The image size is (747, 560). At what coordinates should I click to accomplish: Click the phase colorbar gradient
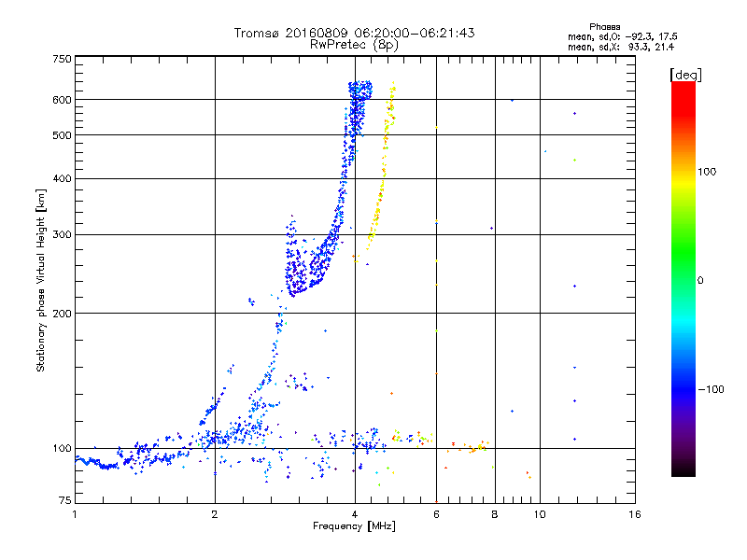pyautogui.click(x=684, y=278)
